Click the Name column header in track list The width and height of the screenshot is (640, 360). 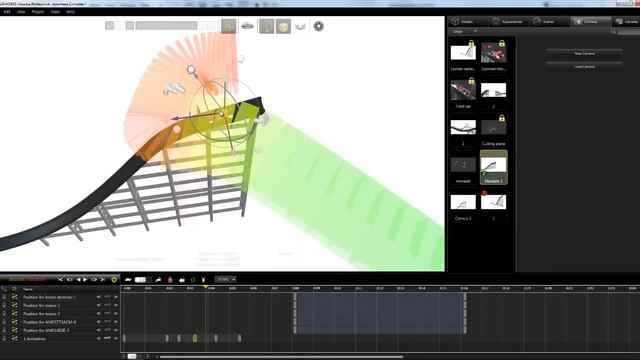coord(28,289)
